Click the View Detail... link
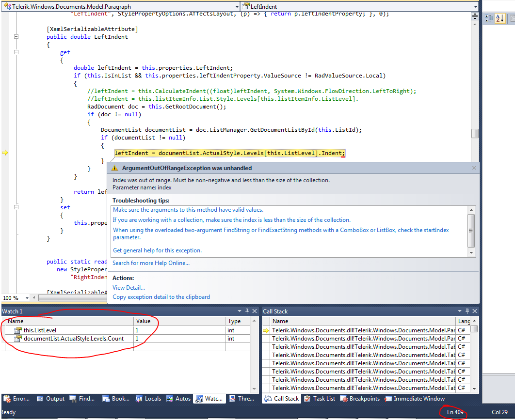 tap(129, 288)
